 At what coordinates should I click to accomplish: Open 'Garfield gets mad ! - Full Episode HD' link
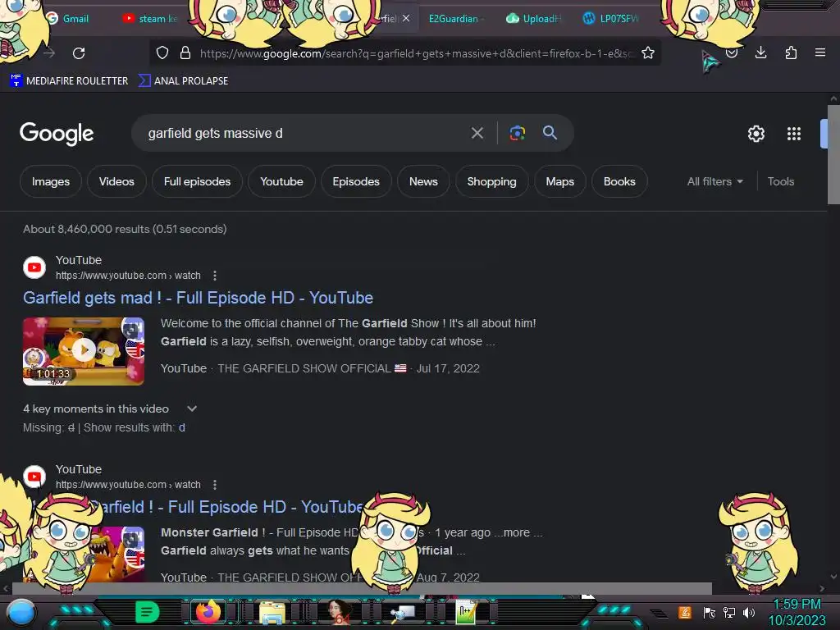198,298
